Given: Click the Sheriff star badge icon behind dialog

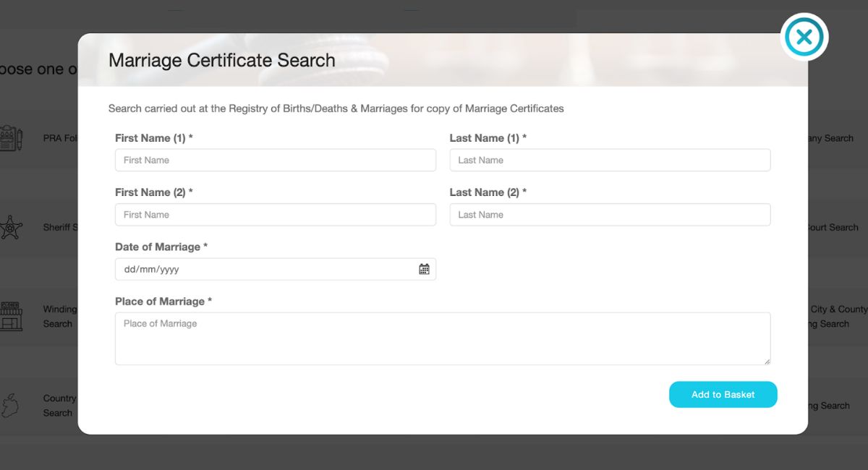Looking at the screenshot, I should click(x=11, y=227).
